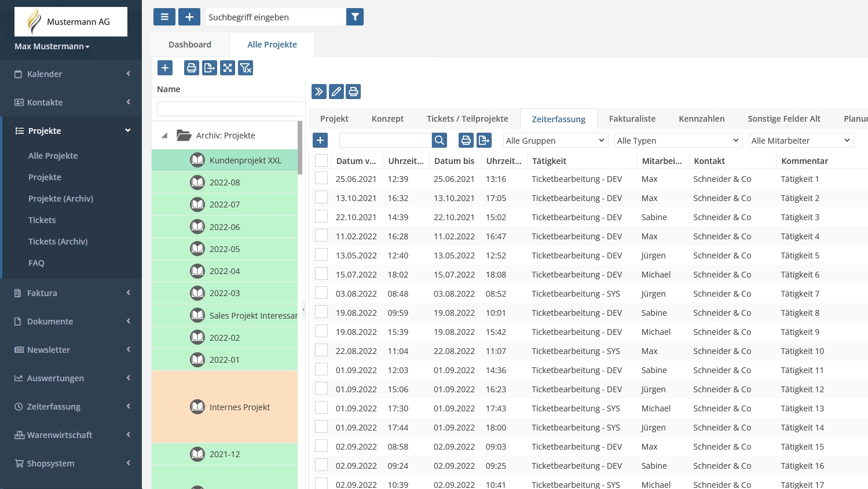Click the filter funnel next to the search box
The image size is (868, 489).
(x=355, y=17)
